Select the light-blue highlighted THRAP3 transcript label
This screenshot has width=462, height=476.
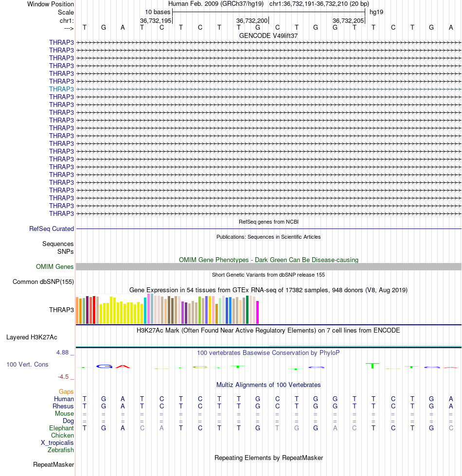62,89
